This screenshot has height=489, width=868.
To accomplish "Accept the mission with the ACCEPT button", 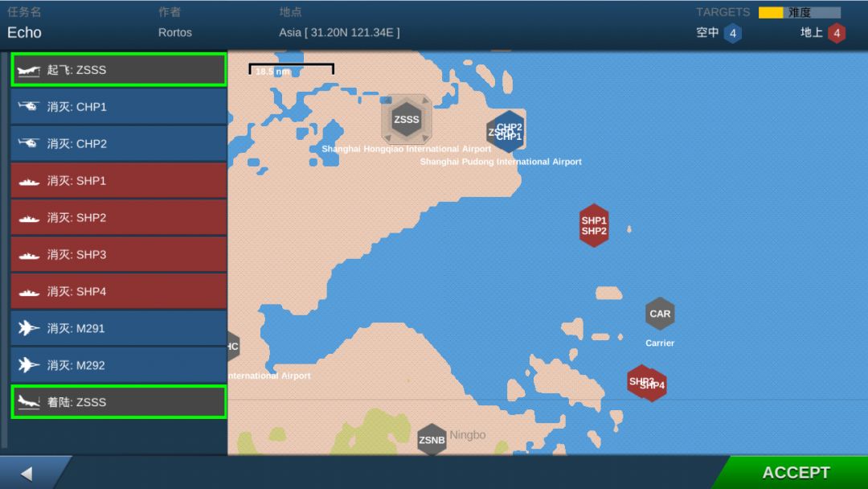I will pyautogui.click(x=794, y=472).
